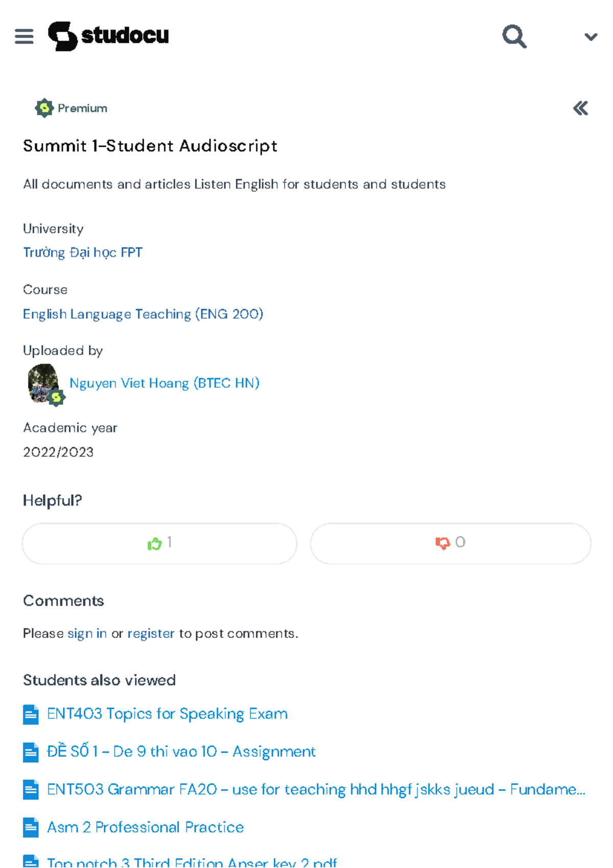Open English Language Teaching (ENG 200) course
Viewport: 613px width, 868px height.
pos(143,314)
